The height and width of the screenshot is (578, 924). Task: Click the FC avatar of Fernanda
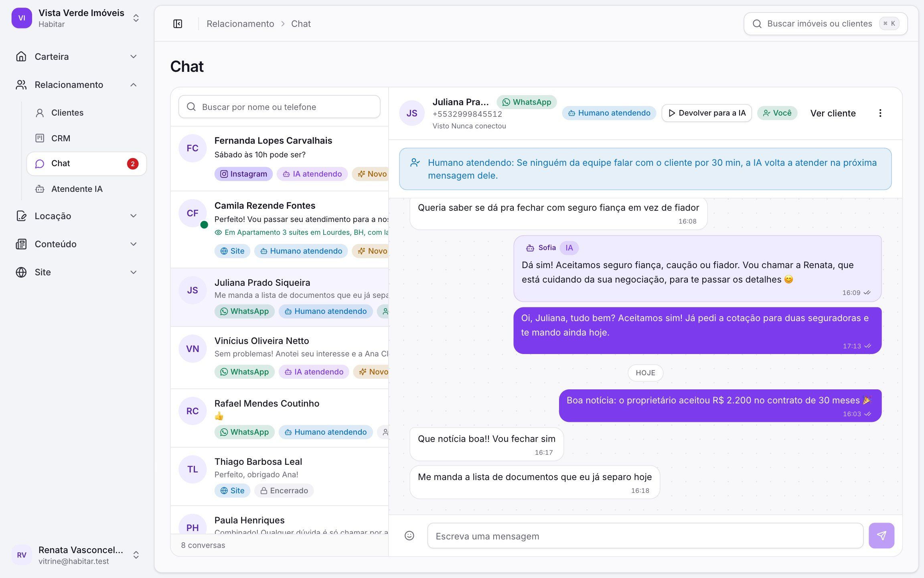coord(192,148)
